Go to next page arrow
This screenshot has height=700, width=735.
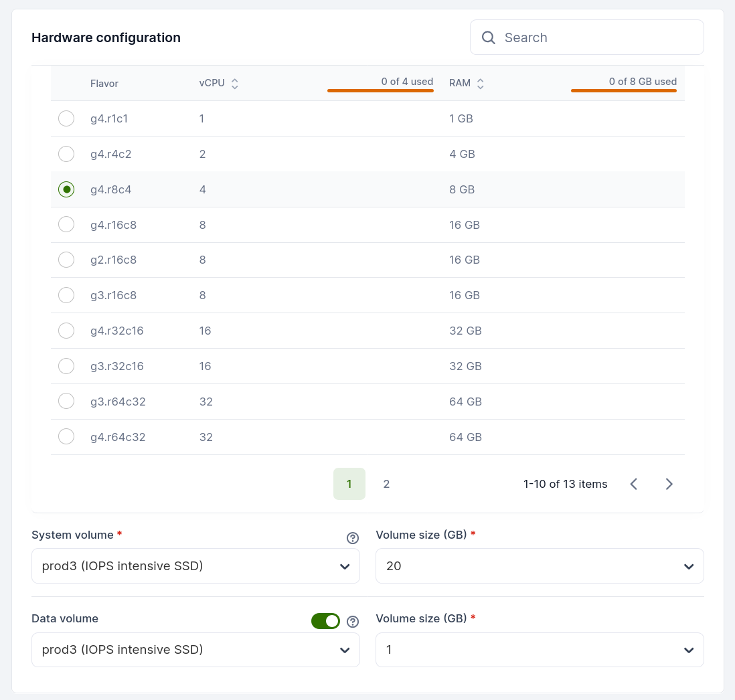[669, 484]
